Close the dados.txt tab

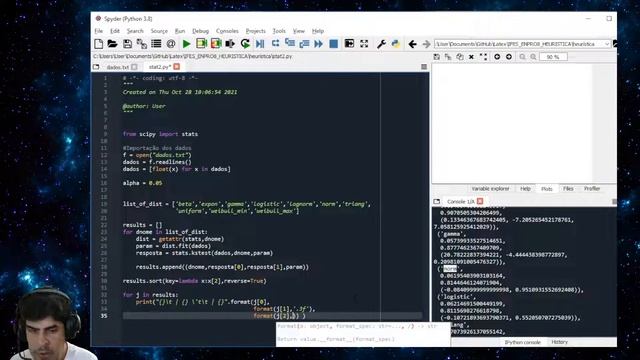134,67
